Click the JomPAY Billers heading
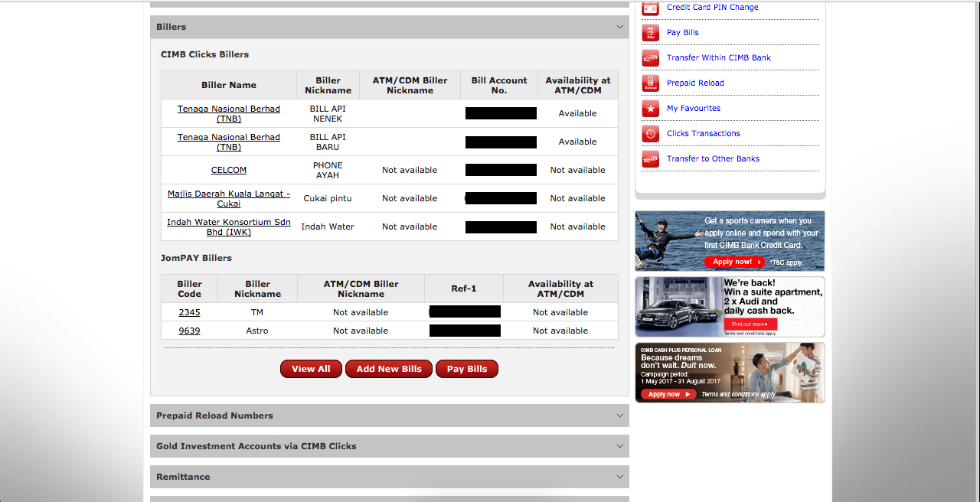 coord(196,258)
